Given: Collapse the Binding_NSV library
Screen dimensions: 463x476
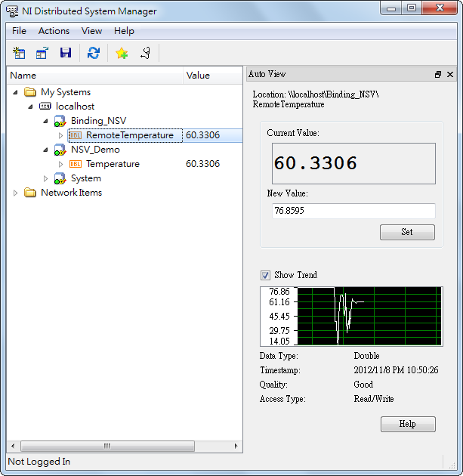Looking at the screenshot, I should 45,121.
